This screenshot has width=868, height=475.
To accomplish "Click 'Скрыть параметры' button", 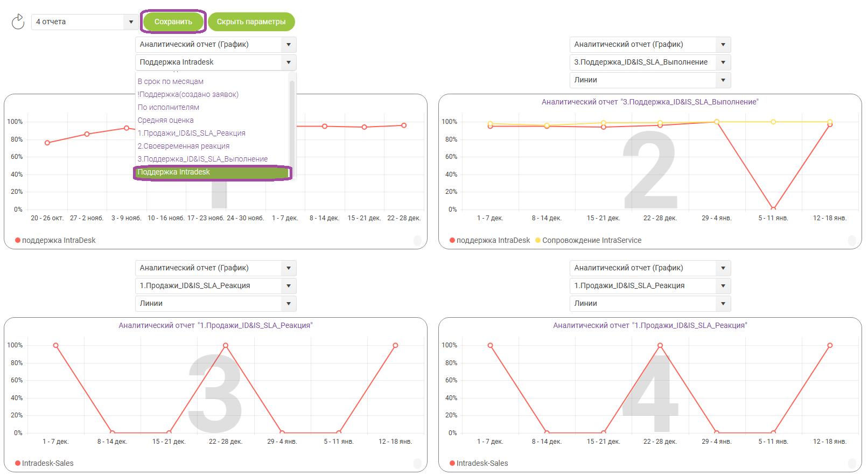I will pos(251,22).
